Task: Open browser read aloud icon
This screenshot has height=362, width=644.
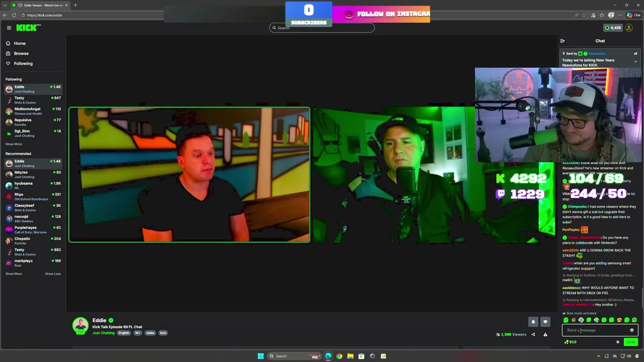Action: pos(577,15)
